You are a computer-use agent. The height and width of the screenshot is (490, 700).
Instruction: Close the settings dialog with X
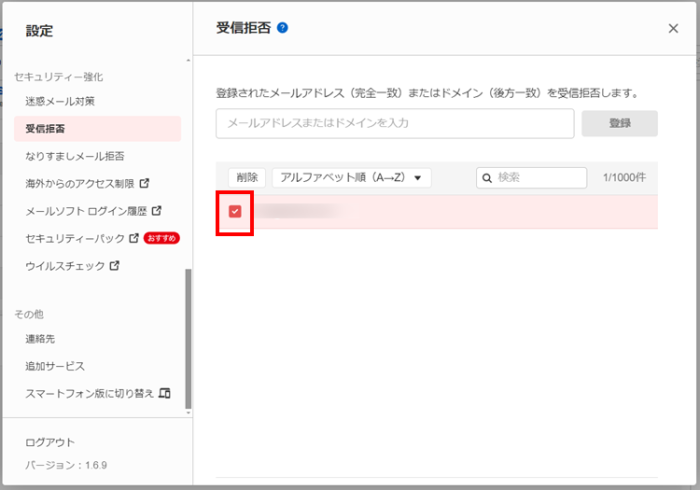point(673,29)
